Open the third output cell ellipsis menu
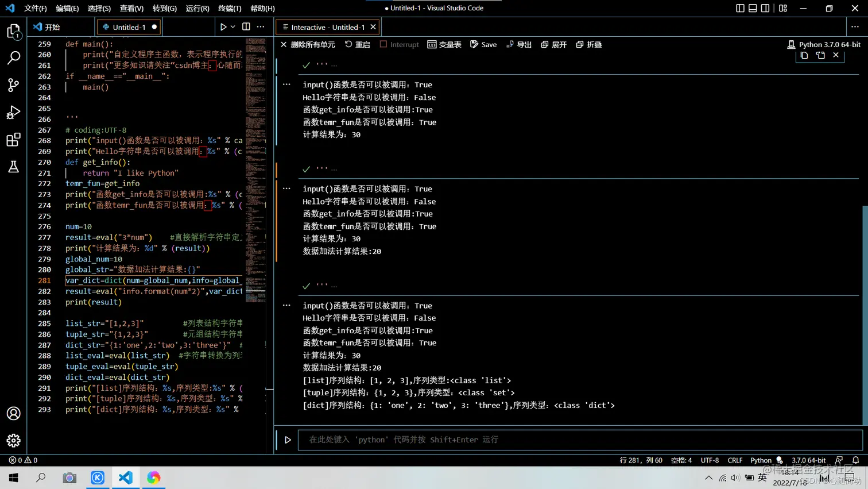 [286, 305]
